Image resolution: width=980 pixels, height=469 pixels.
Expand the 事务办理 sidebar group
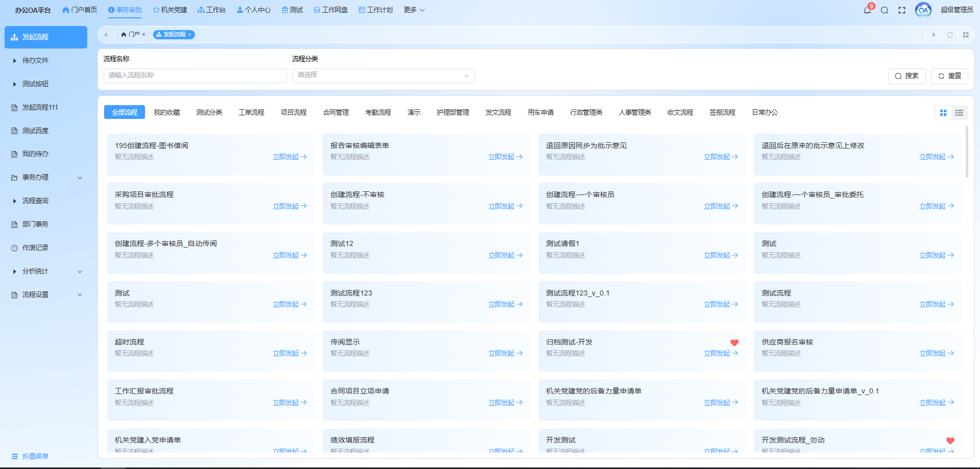coord(46,178)
